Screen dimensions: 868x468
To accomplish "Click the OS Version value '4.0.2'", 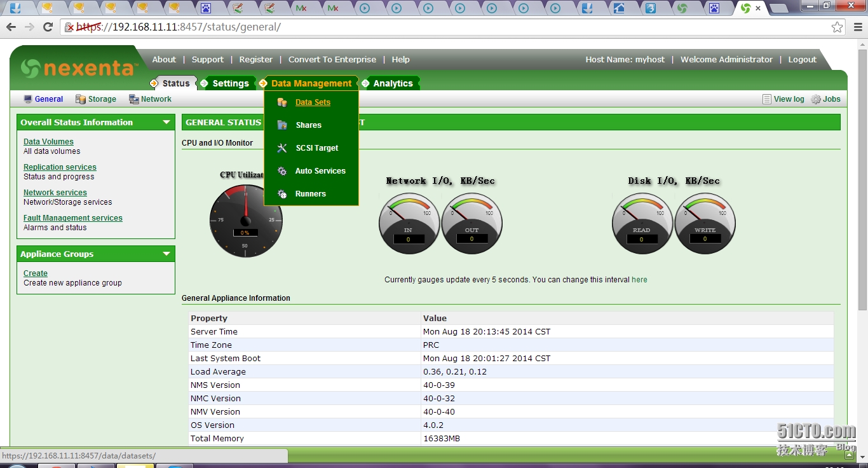I will (433, 425).
